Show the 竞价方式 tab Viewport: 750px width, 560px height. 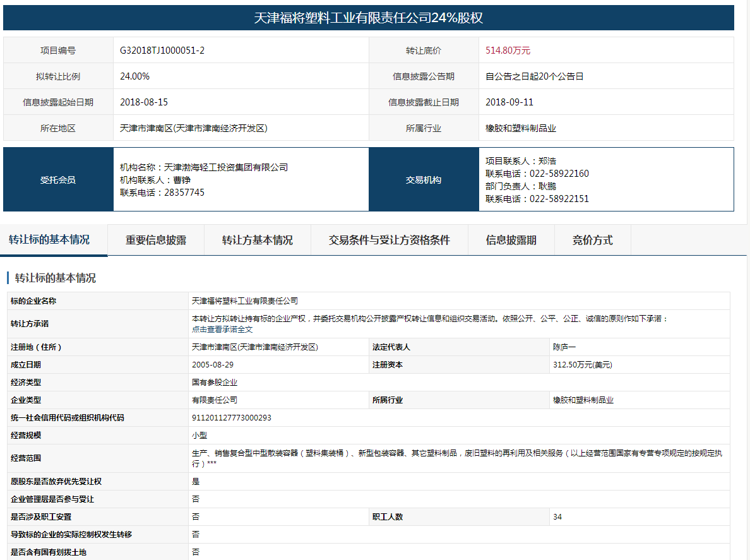point(593,240)
